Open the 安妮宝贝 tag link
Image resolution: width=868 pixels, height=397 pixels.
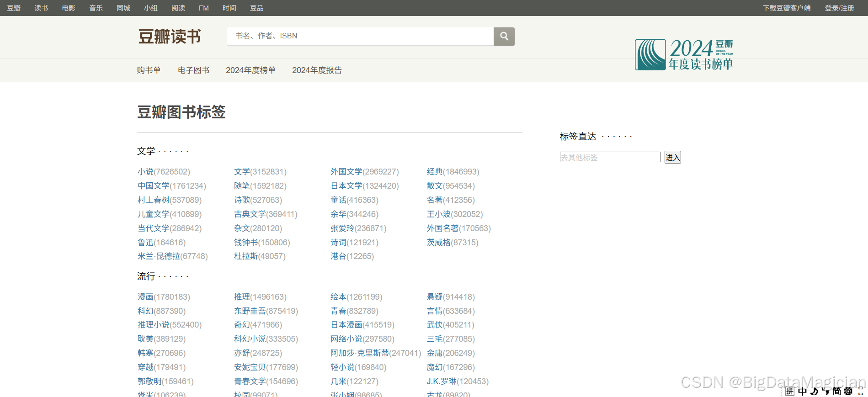[x=250, y=367]
